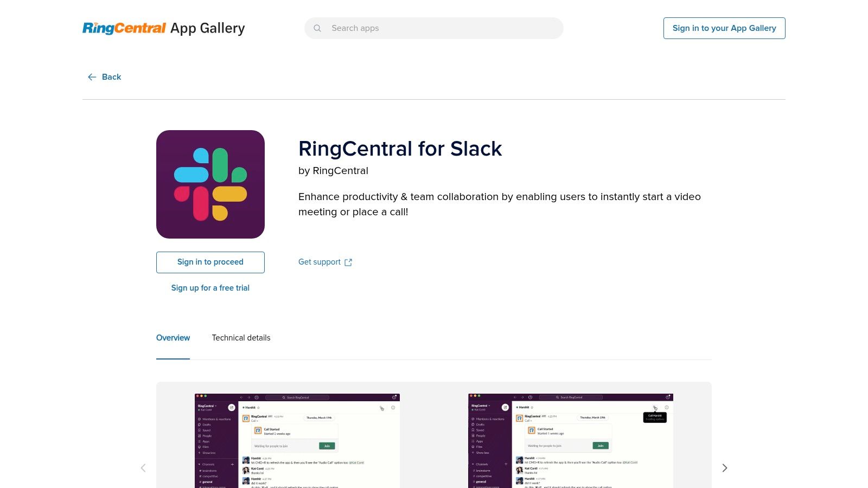Click the Files icon in the Slack sidebar
The height and width of the screenshot is (488, 868).
(x=199, y=447)
